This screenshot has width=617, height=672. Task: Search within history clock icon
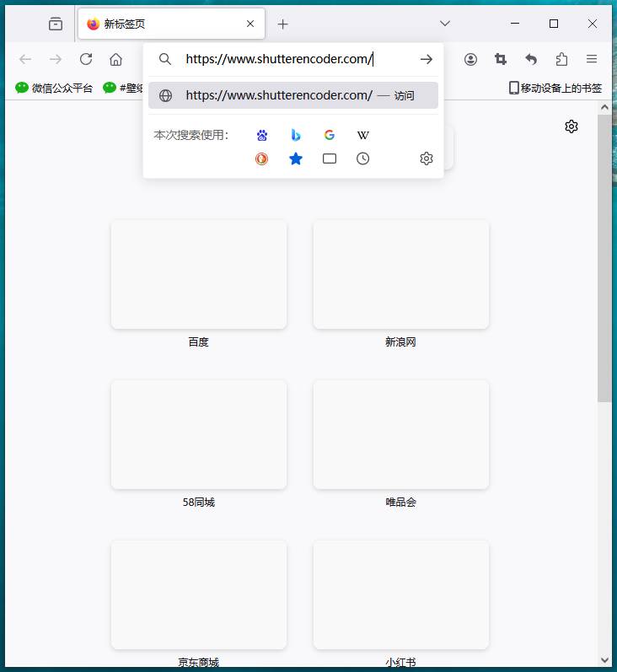point(363,159)
